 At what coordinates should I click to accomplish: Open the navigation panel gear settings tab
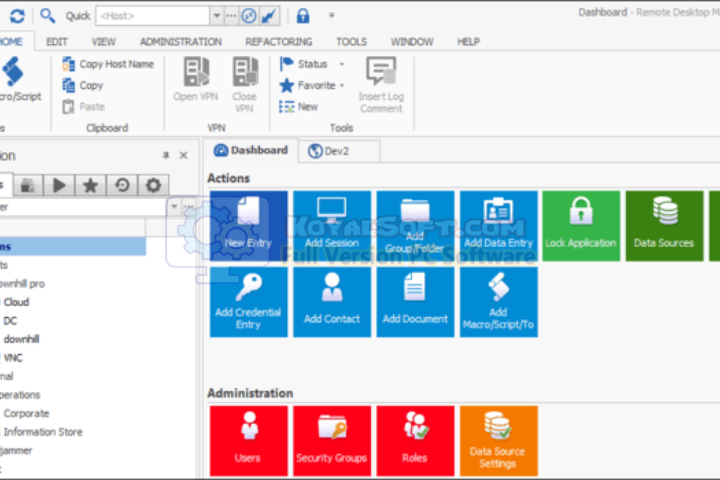[153, 186]
